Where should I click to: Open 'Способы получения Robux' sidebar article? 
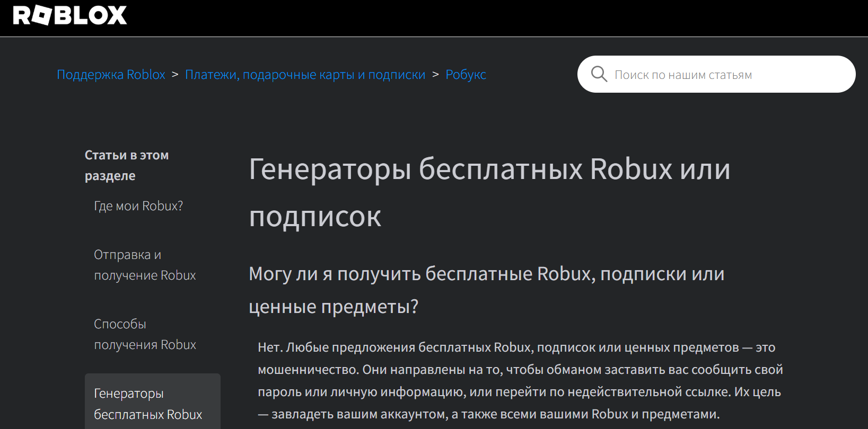145,334
